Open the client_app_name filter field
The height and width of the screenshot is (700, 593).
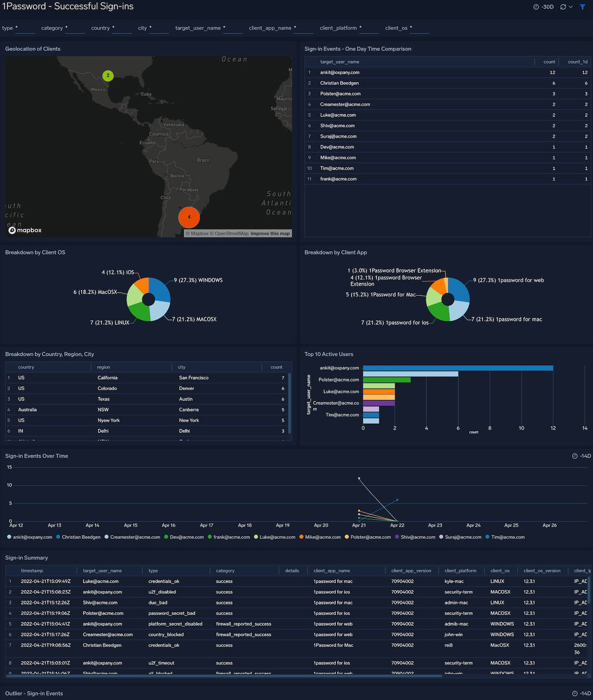(x=304, y=28)
